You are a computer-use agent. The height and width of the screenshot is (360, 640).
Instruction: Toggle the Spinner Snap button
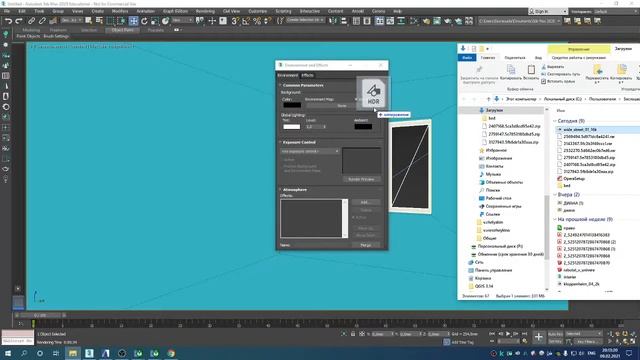[x=267, y=21]
